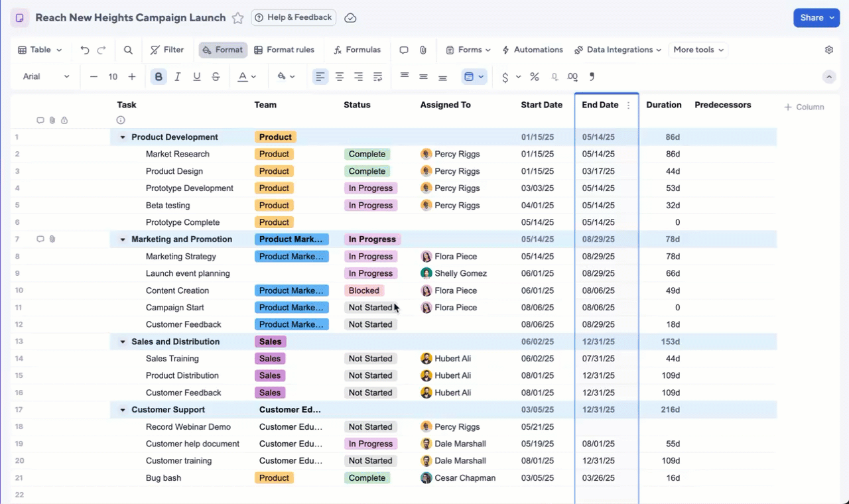Open Help & Feedback

tap(293, 17)
